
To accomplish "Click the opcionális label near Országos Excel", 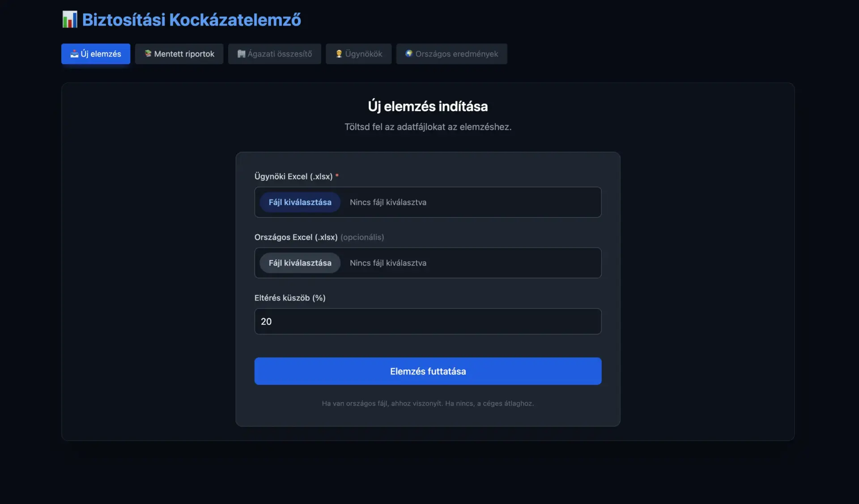I will (362, 237).
